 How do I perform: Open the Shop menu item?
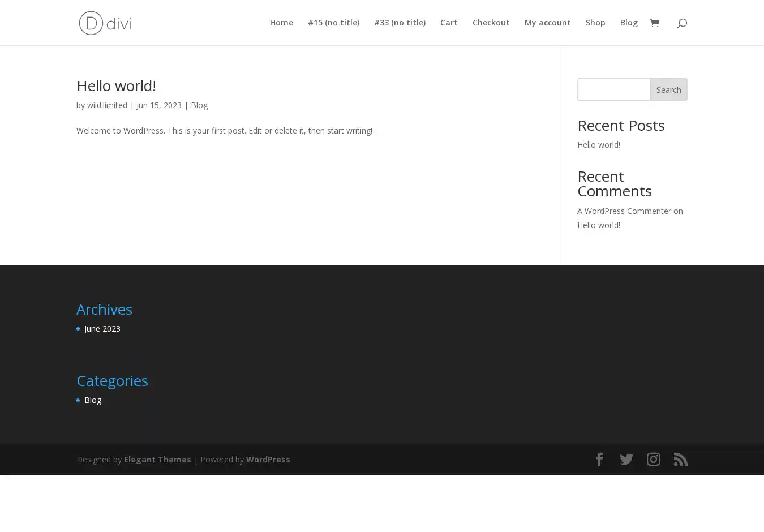(595, 23)
